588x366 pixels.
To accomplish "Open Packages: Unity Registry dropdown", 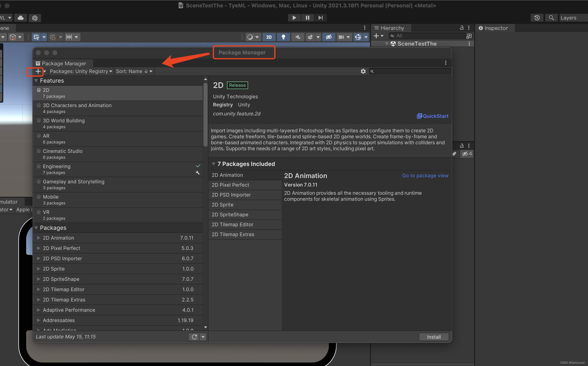I will click(81, 72).
